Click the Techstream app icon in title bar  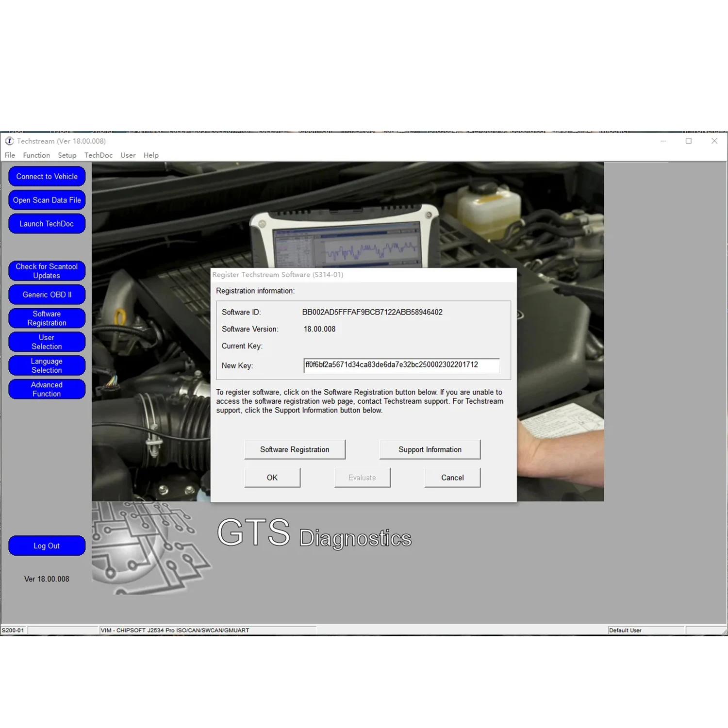[x=9, y=141]
